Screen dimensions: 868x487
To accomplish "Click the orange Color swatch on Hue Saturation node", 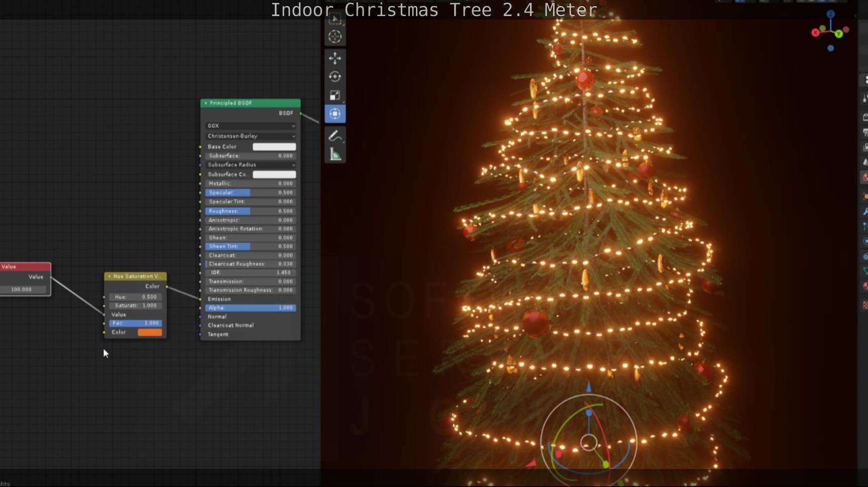I will (x=150, y=332).
